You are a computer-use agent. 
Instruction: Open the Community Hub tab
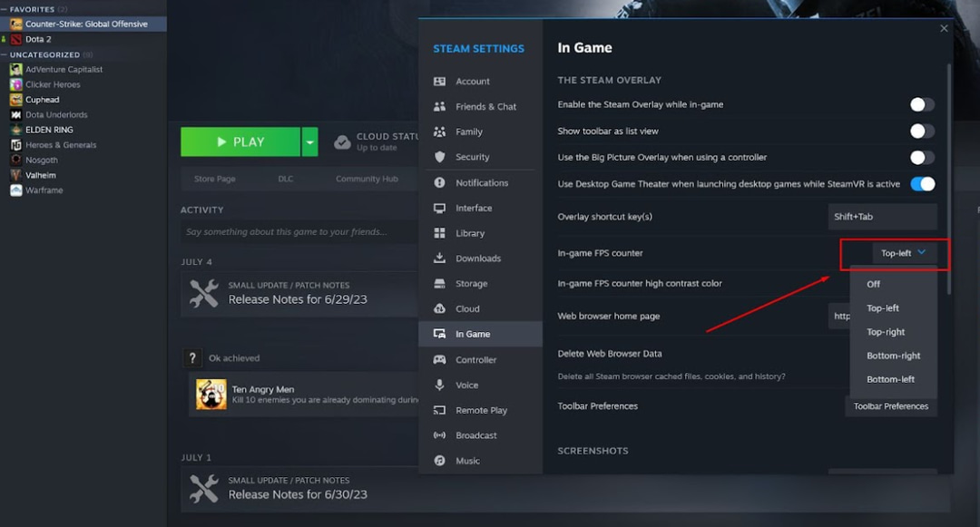coord(368,179)
